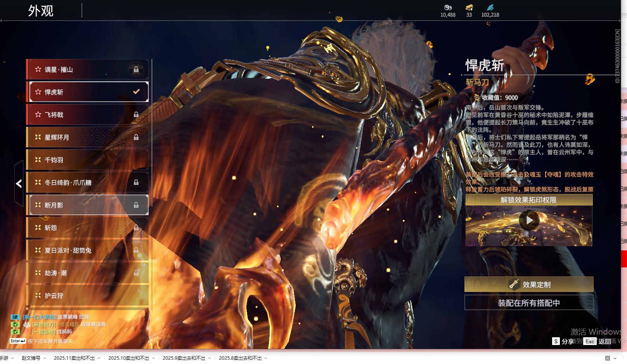Select the 飞将戟 skin entry

[x=88, y=115]
